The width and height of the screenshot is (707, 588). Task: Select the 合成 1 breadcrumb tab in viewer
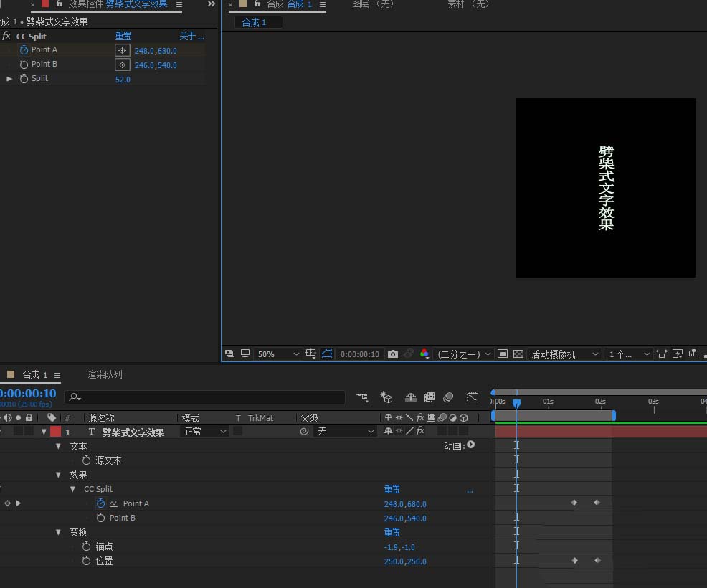click(x=254, y=22)
